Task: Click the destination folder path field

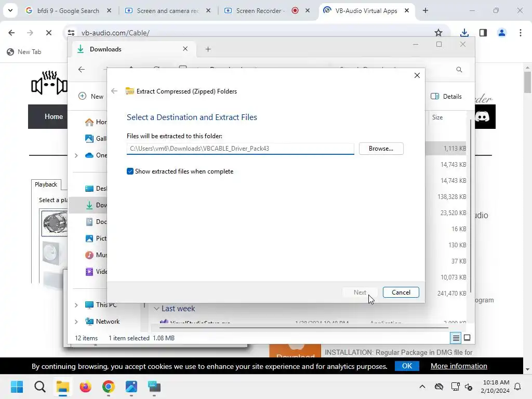Action: [x=240, y=149]
